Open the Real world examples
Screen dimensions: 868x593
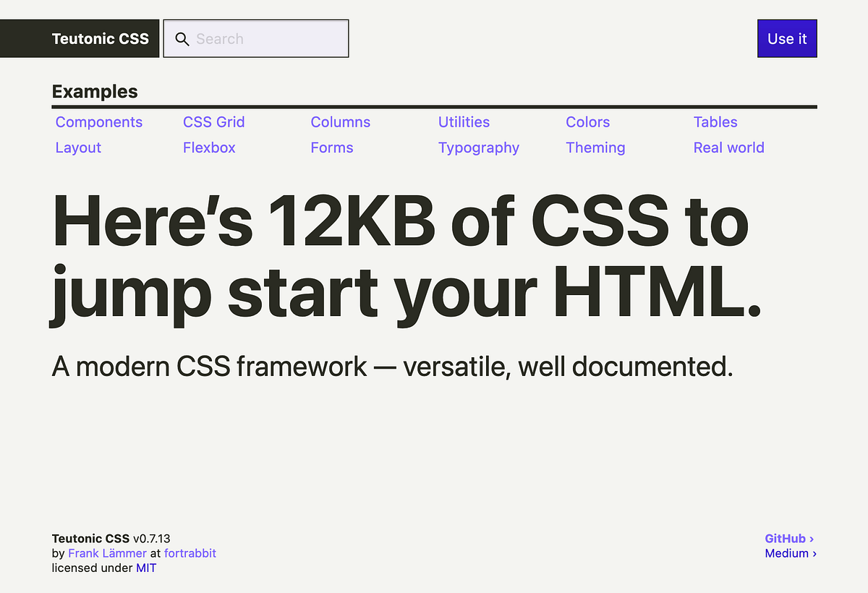point(728,148)
